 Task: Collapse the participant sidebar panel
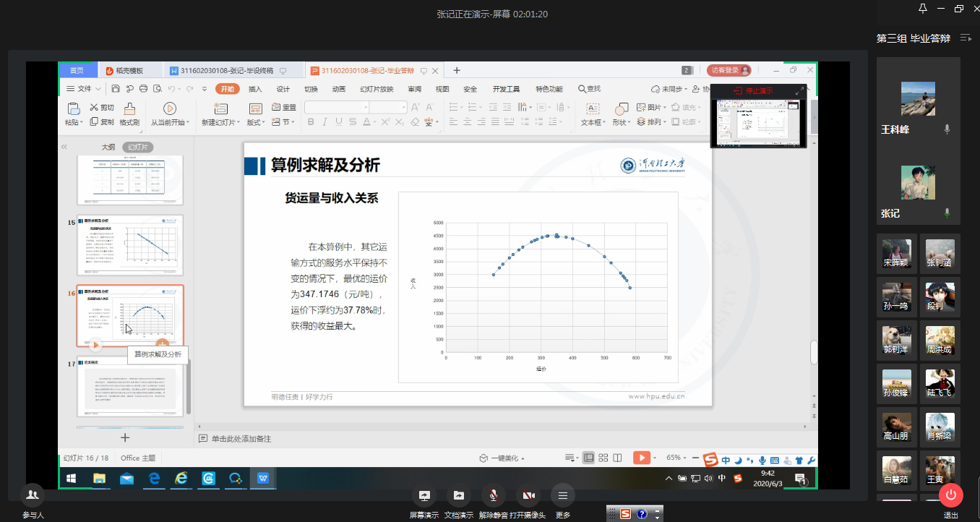(x=966, y=38)
